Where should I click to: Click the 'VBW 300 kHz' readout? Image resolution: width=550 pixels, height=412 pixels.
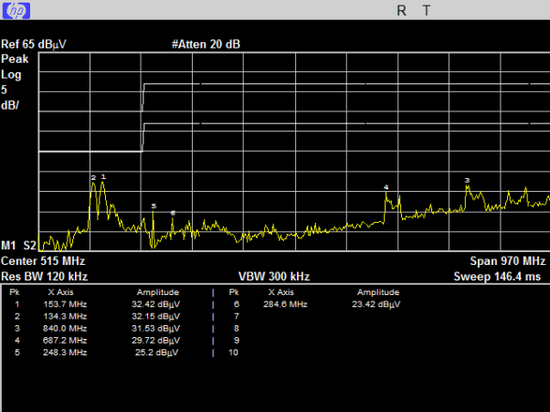(274, 277)
